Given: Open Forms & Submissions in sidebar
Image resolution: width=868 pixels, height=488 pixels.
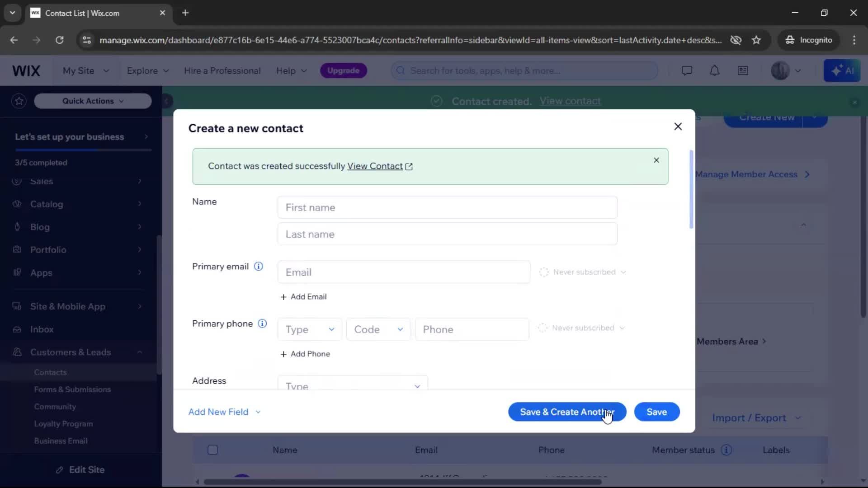Looking at the screenshot, I should click(72, 389).
